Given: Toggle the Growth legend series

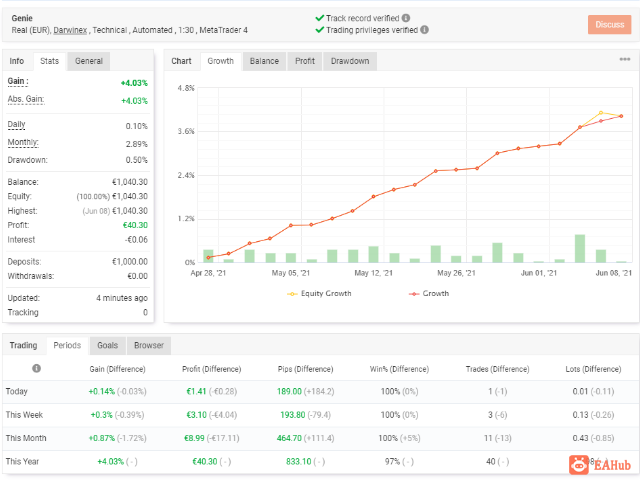Looking at the screenshot, I should pos(429,293).
